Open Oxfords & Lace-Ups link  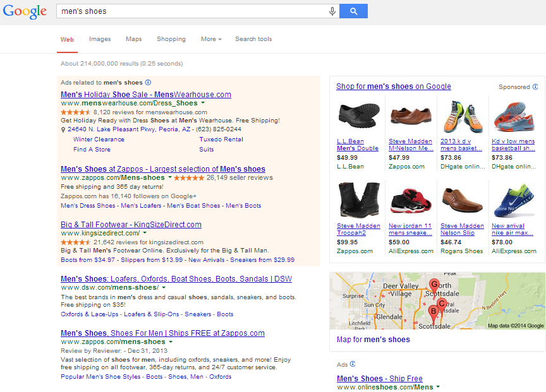[x=90, y=314]
